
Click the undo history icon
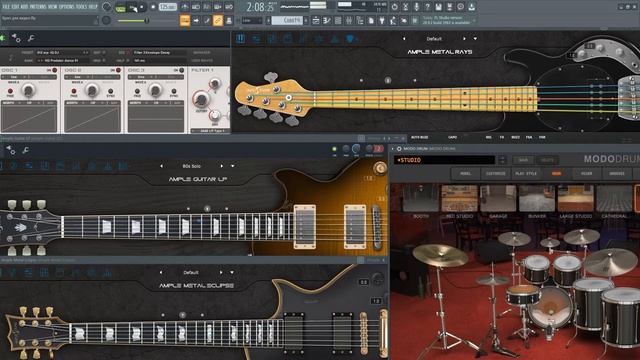point(394,7)
